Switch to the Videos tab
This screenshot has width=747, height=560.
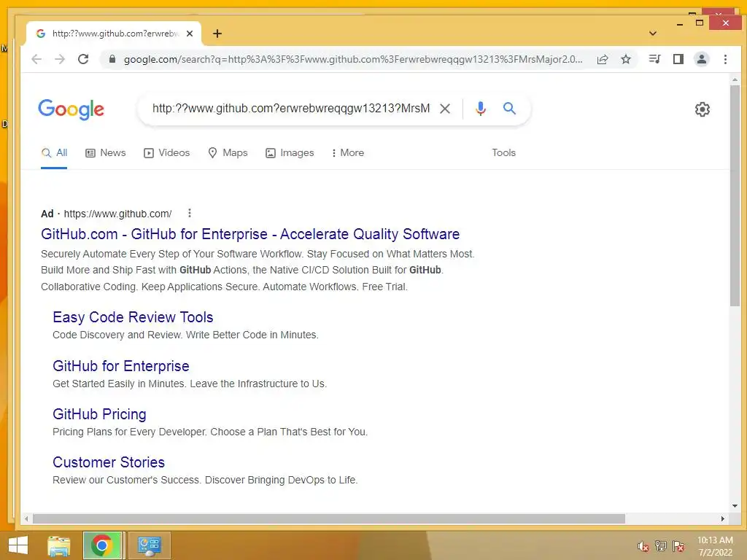tap(167, 153)
